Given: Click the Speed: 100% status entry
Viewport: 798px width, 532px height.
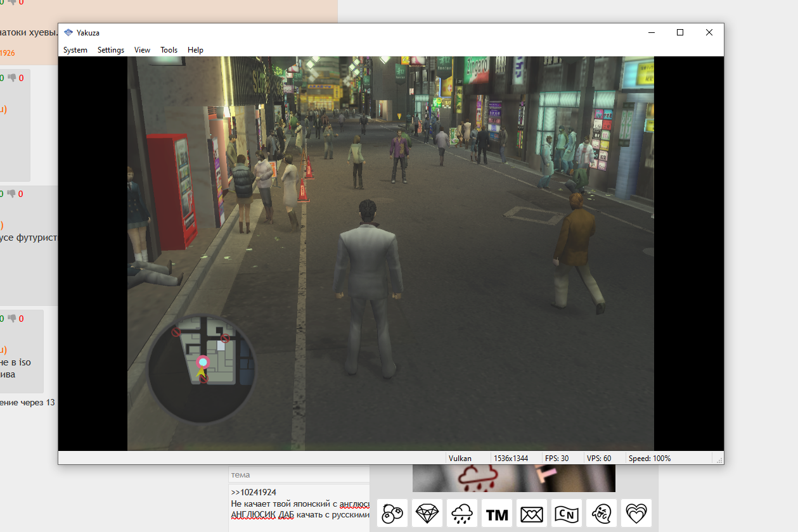Looking at the screenshot, I should click(x=650, y=458).
